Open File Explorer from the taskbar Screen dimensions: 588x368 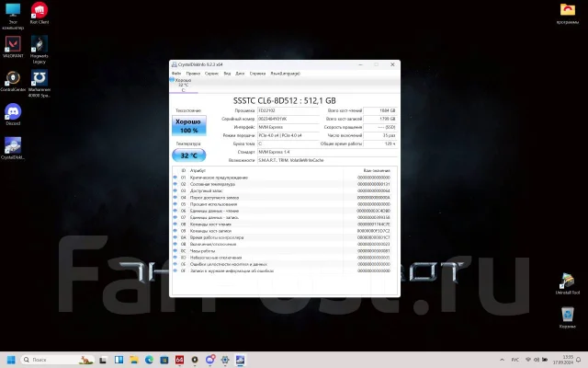[134, 360]
